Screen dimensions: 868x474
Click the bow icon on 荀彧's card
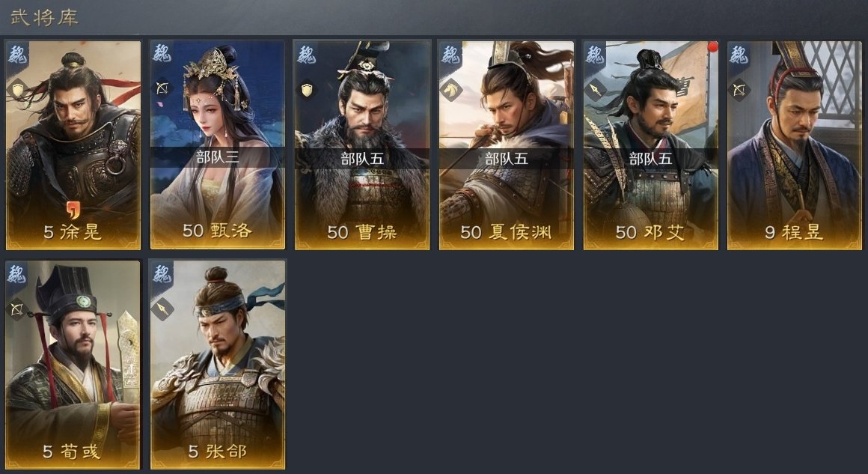[x=17, y=309]
